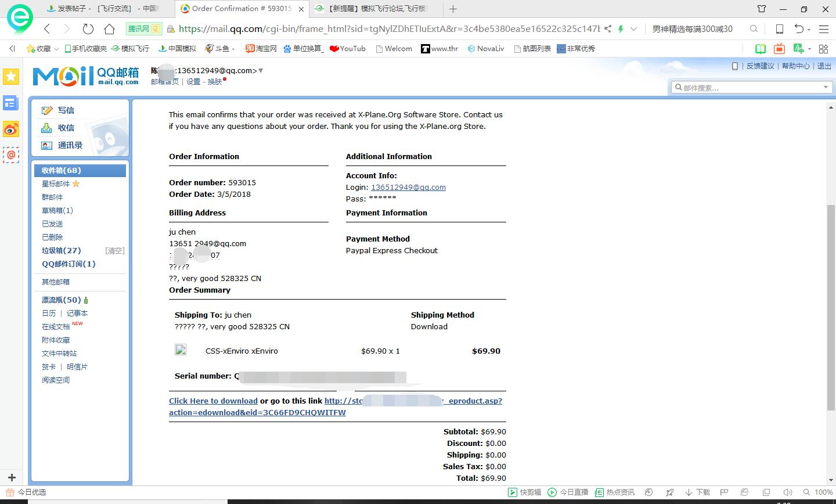This screenshot has width=836, height=504.
Task: Click the 100% zoom level control
Action: [x=818, y=492]
